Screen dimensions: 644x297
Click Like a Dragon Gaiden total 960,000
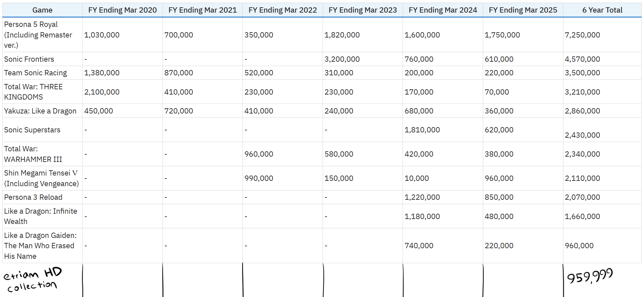(579, 246)
